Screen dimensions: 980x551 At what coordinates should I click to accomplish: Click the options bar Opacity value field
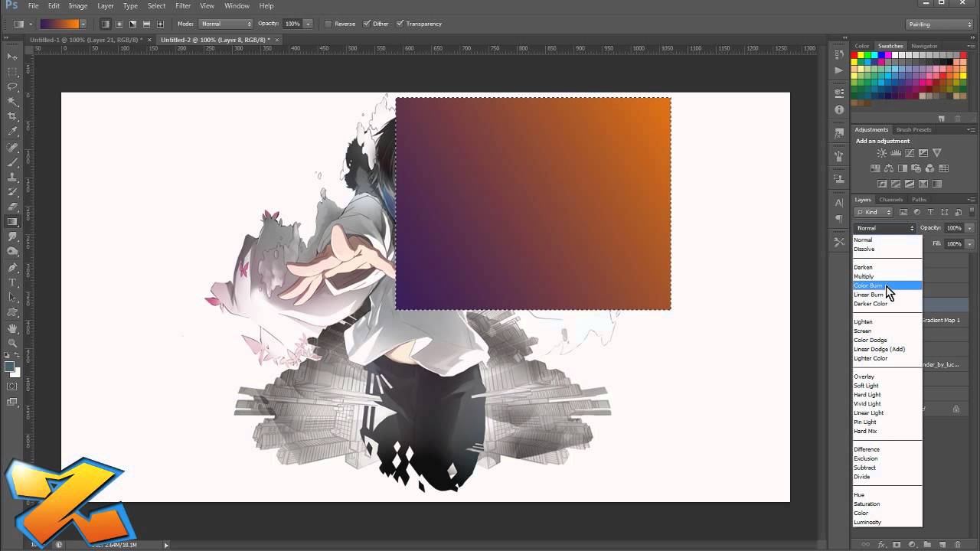292,24
